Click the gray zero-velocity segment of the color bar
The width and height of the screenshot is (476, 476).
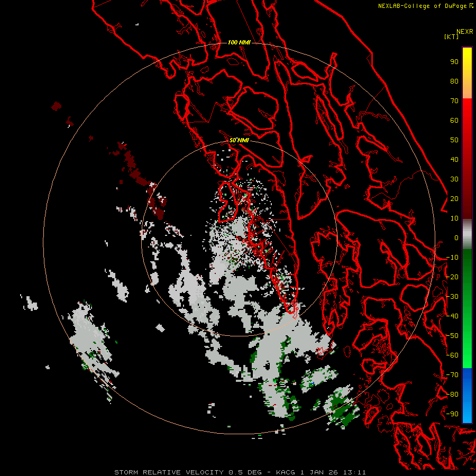[x=467, y=234]
